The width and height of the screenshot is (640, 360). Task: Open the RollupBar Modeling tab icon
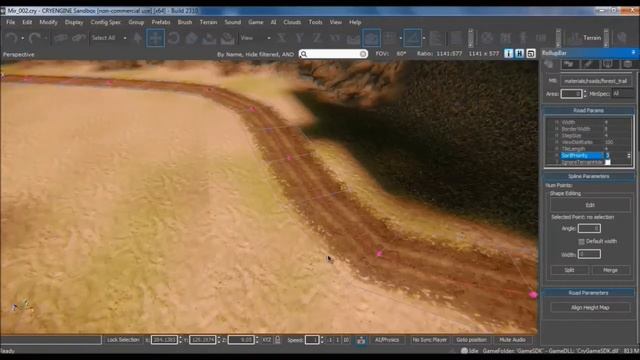click(x=588, y=64)
